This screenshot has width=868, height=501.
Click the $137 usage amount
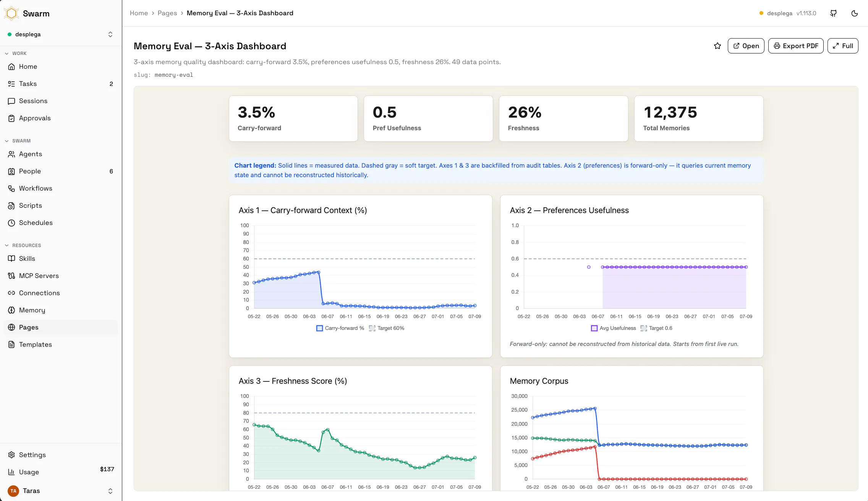(x=107, y=469)
